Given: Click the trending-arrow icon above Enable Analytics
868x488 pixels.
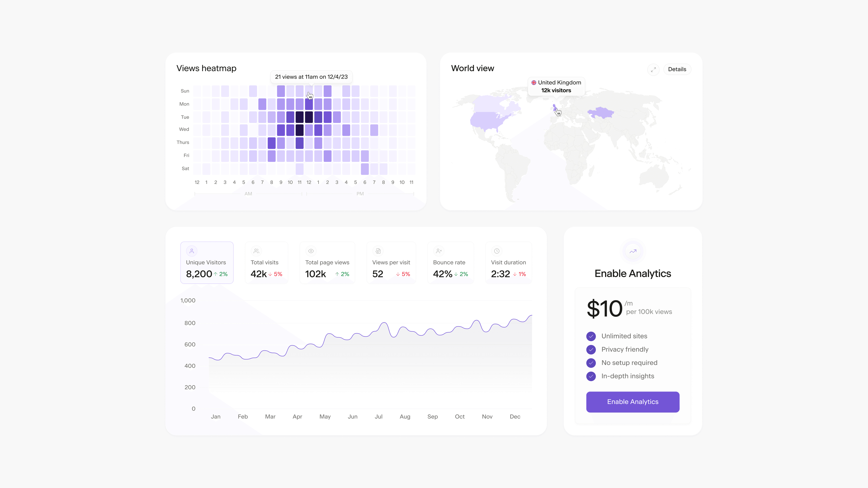Looking at the screenshot, I should [x=632, y=251].
